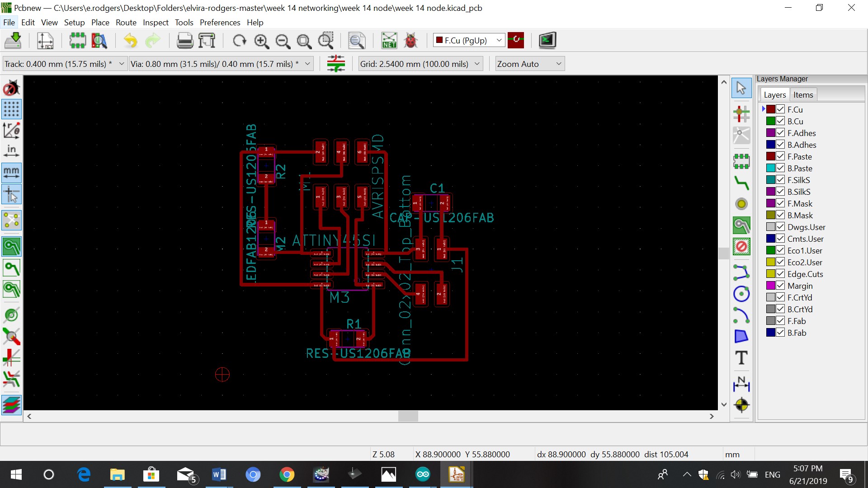Toggle Edge.Cuts layer visibility checkbox
Viewport: 868px width, 488px height.
[780, 274]
